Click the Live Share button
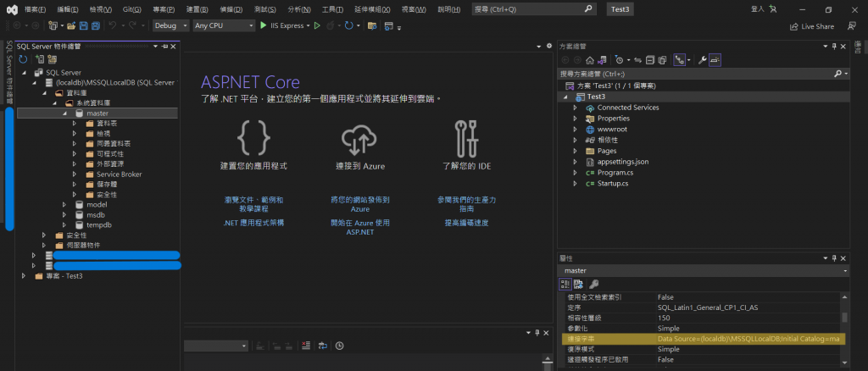 (812, 26)
